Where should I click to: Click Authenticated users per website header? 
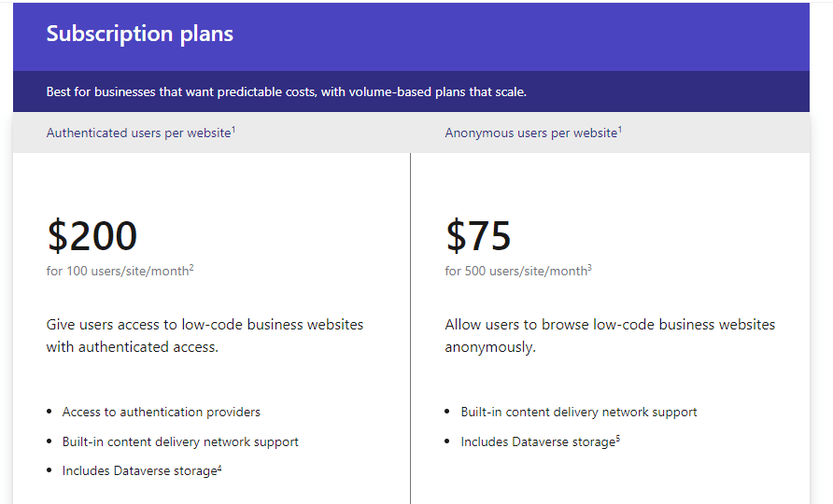point(138,133)
